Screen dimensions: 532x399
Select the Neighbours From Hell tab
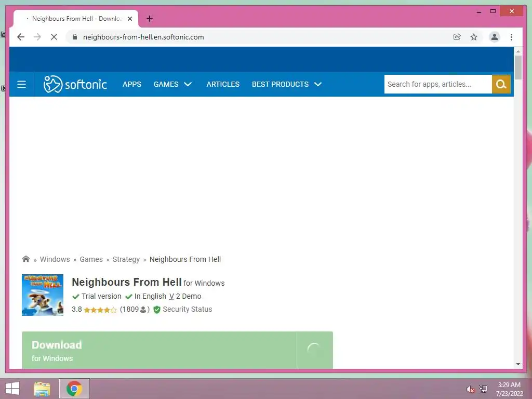pyautogui.click(x=76, y=19)
